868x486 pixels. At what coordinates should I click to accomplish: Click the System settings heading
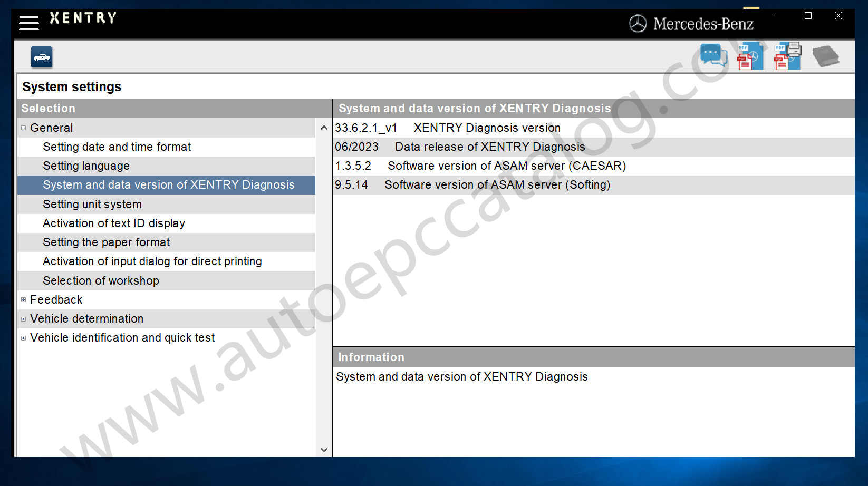click(72, 87)
